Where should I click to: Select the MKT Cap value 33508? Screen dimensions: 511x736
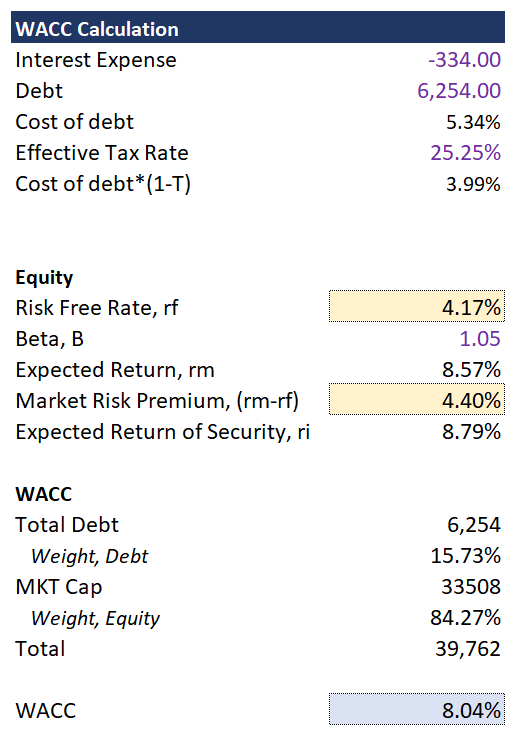point(471,587)
